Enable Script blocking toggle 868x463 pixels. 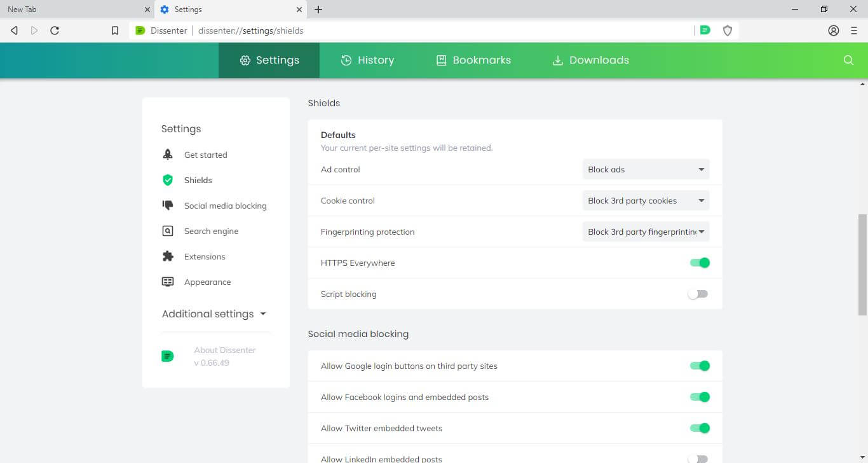click(x=698, y=294)
